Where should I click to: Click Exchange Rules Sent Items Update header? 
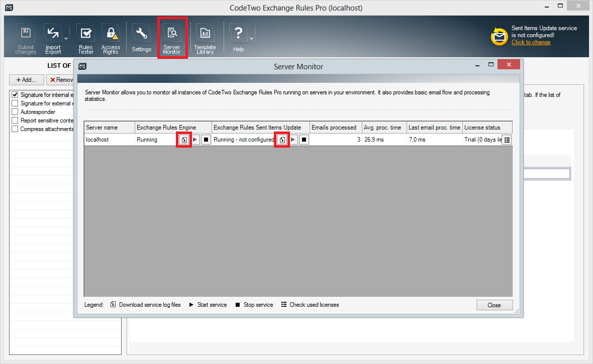coord(261,128)
